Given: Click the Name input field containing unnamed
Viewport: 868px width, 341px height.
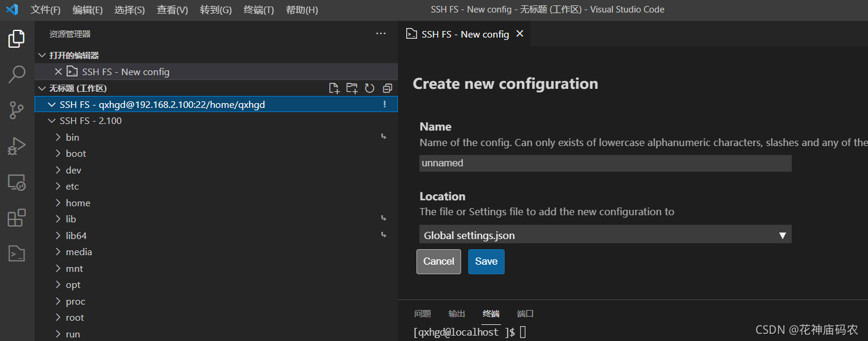Looking at the screenshot, I should click(x=605, y=163).
